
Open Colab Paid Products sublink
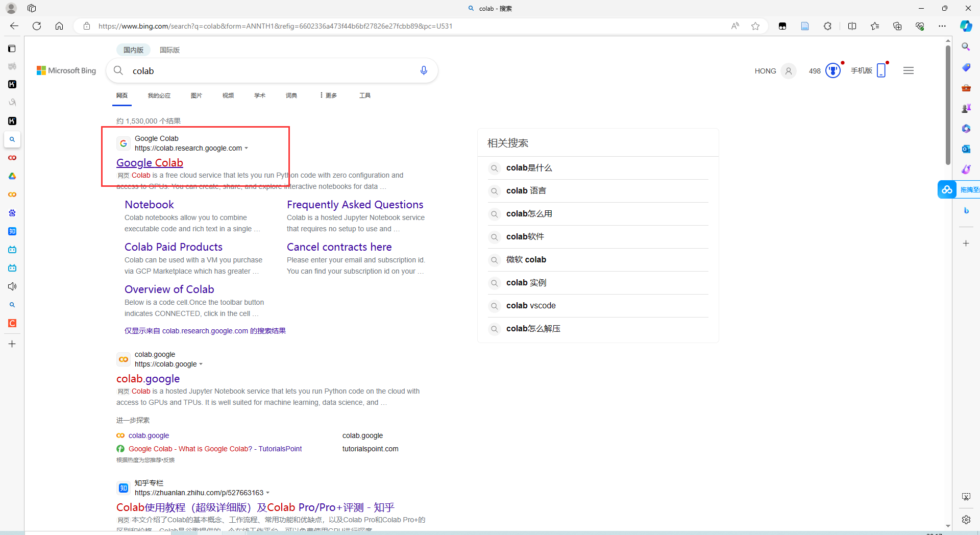coord(174,247)
